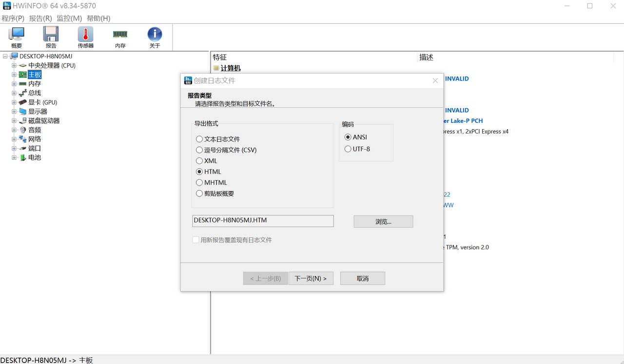Click the DESKTOP-H8N05MJ.HTM filename field
Image resolution: width=624 pixels, height=364 pixels.
pos(263,221)
